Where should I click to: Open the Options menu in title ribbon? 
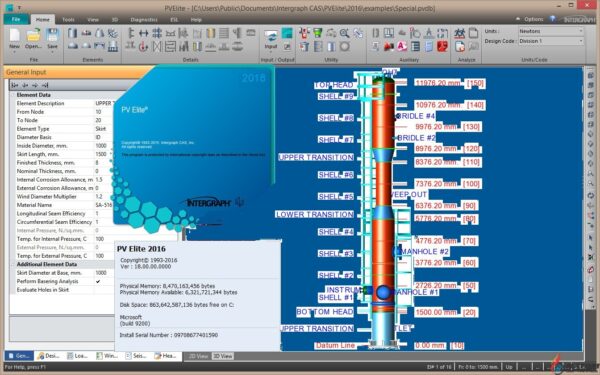533,19
